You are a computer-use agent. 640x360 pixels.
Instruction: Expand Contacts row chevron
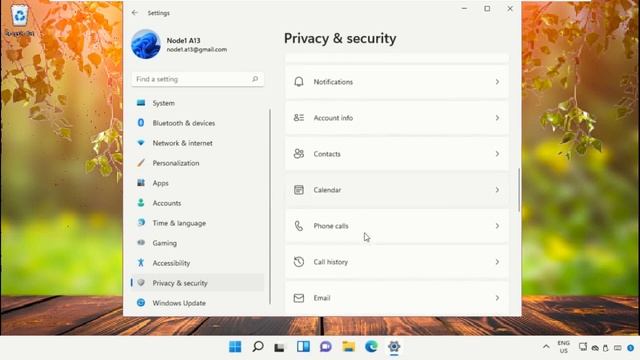click(497, 153)
